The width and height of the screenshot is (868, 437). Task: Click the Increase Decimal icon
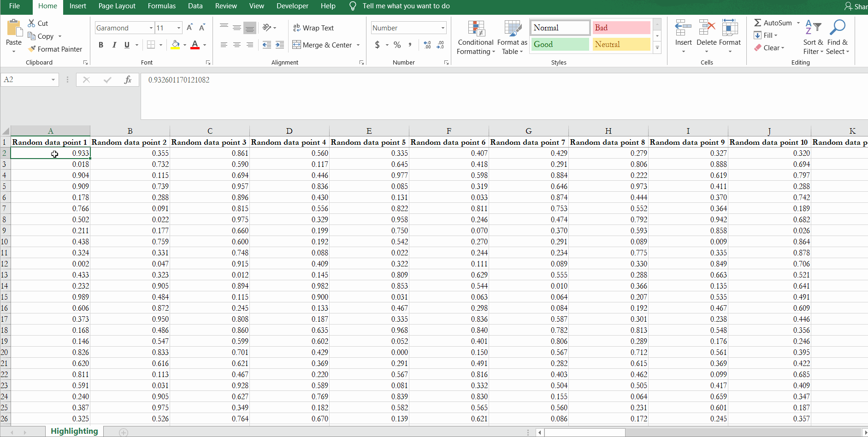[x=426, y=45]
